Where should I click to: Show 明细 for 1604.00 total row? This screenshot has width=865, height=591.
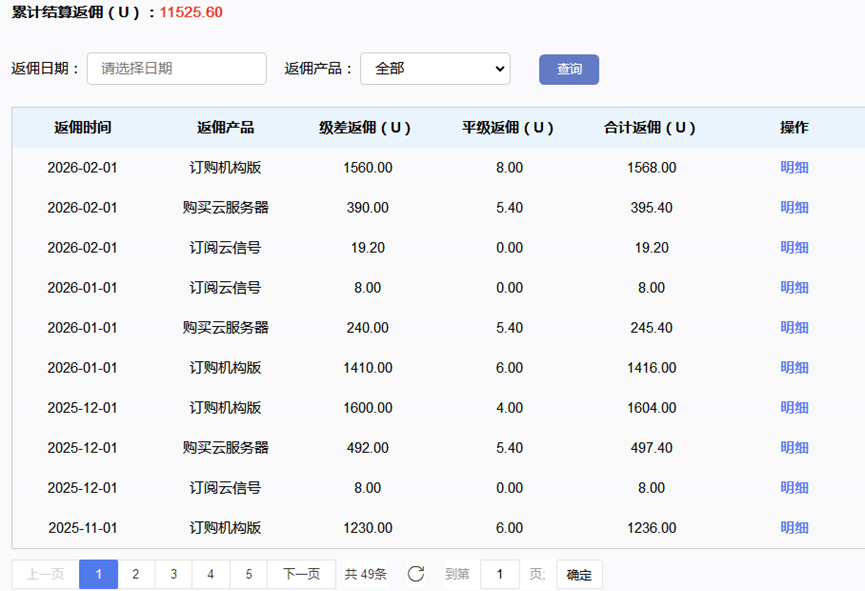[x=794, y=408]
